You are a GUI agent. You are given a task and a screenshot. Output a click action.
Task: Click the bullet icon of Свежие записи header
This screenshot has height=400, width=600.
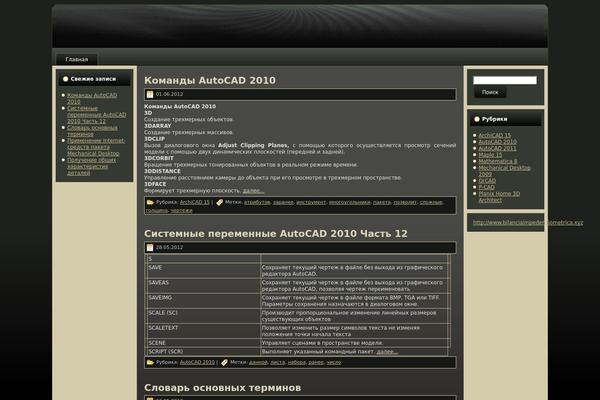(x=65, y=79)
